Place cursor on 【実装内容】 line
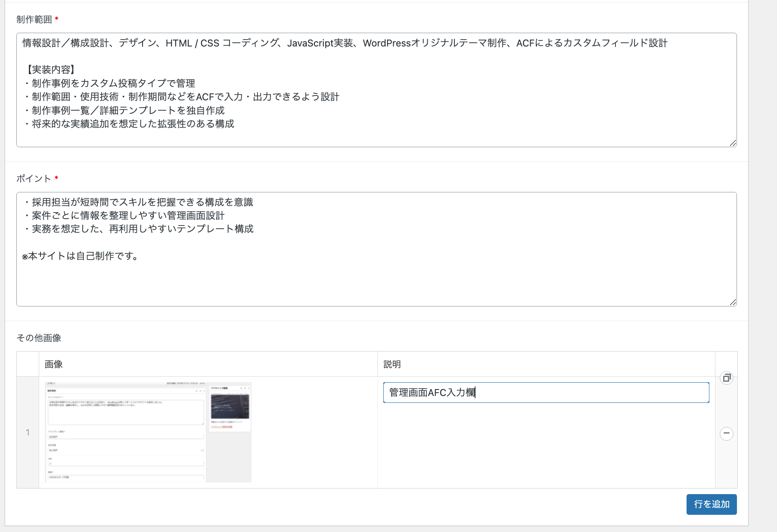The width and height of the screenshot is (777, 532). point(51,70)
